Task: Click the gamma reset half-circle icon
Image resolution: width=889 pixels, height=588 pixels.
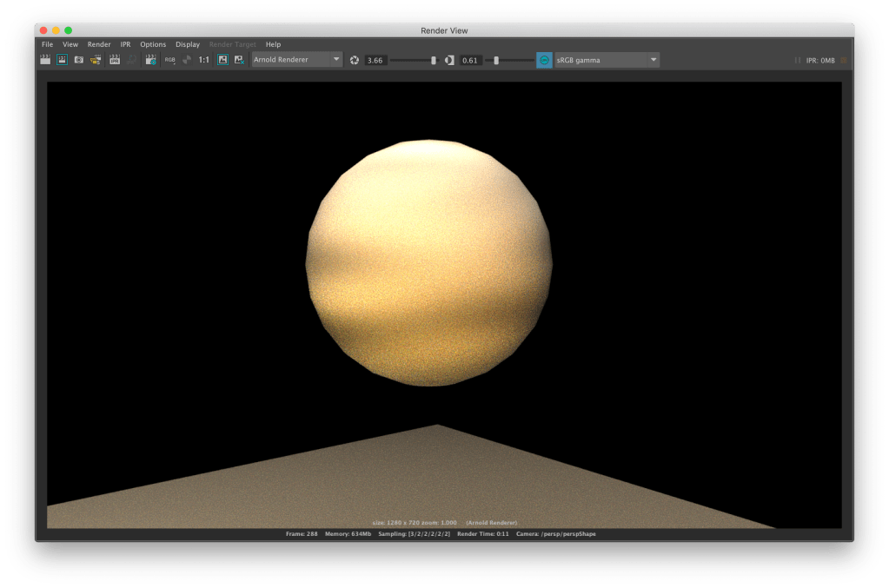Action: point(449,60)
